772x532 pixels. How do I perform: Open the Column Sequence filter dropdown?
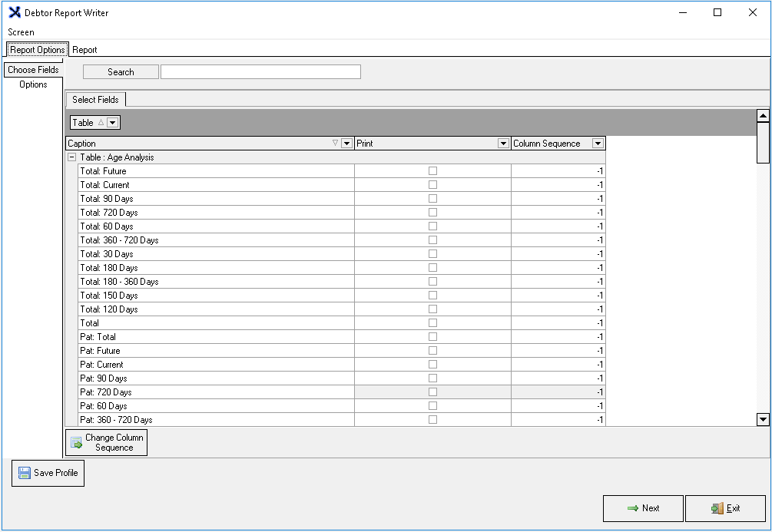tap(598, 144)
